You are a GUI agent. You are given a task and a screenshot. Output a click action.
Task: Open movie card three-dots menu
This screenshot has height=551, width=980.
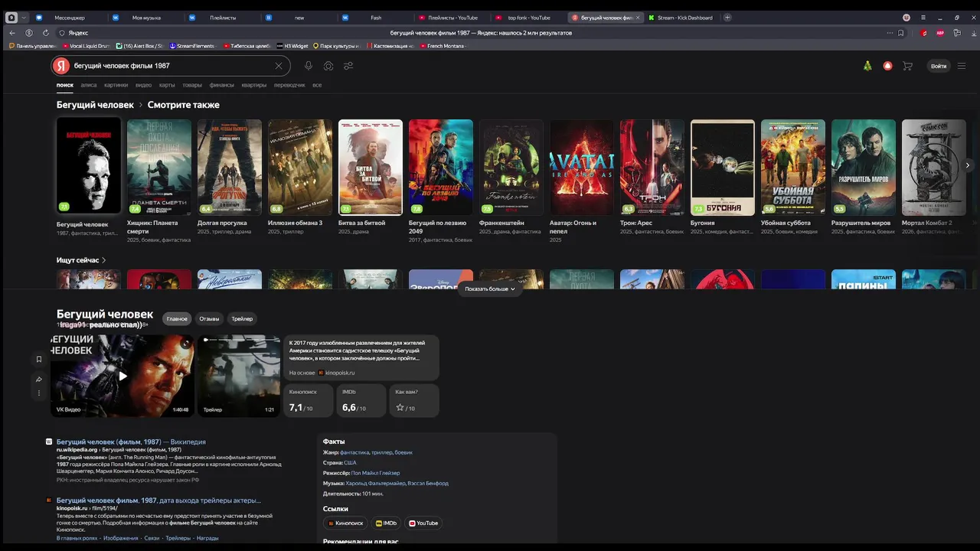38,393
